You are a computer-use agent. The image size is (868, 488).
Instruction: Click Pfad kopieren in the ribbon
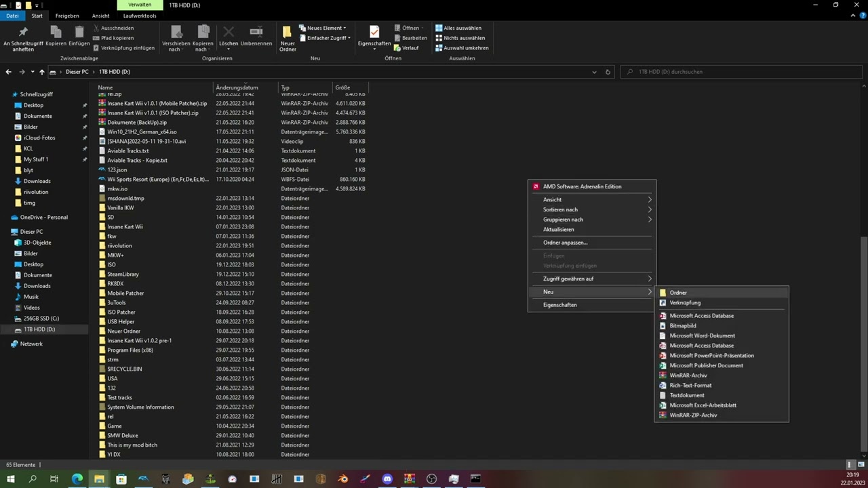click(114, 38)
